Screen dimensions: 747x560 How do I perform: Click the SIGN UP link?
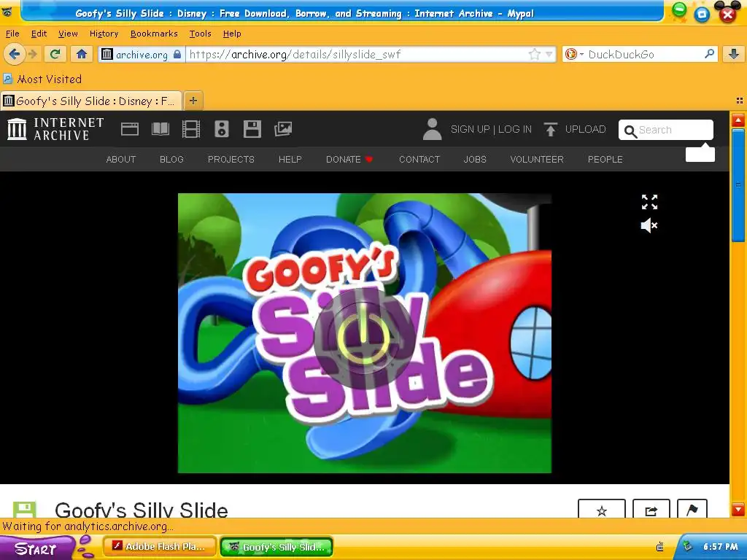(x=471, y=130)
